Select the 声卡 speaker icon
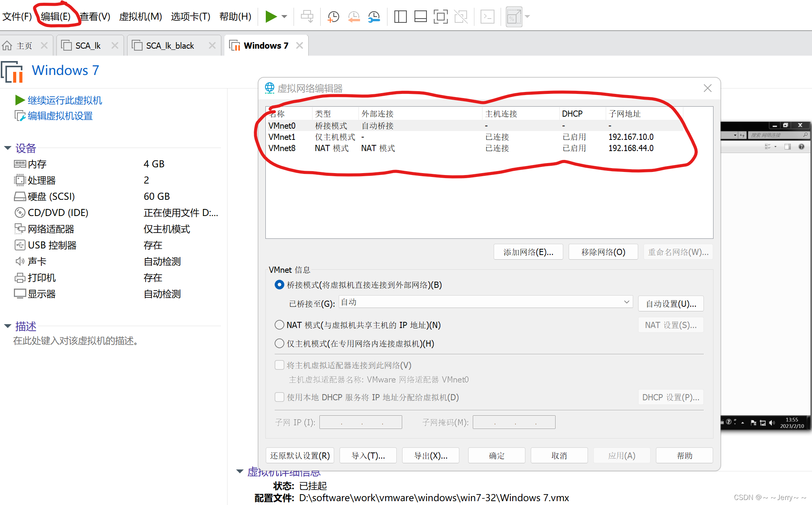This screenshot has height=505, width=812. [x=20, y=262]
